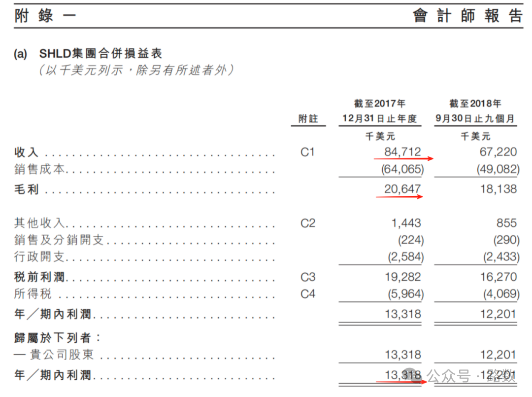This screenshot has height=397, width=532.
Task: Click the 截至2017年 12月31日止年度 column header
Action: (x=380, y=111)
